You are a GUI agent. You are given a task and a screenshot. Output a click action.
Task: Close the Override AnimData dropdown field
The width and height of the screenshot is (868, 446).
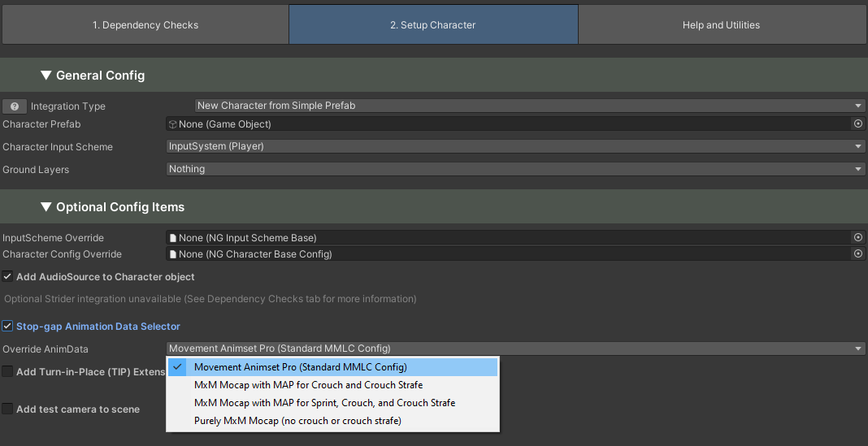[x=516, y=349]
